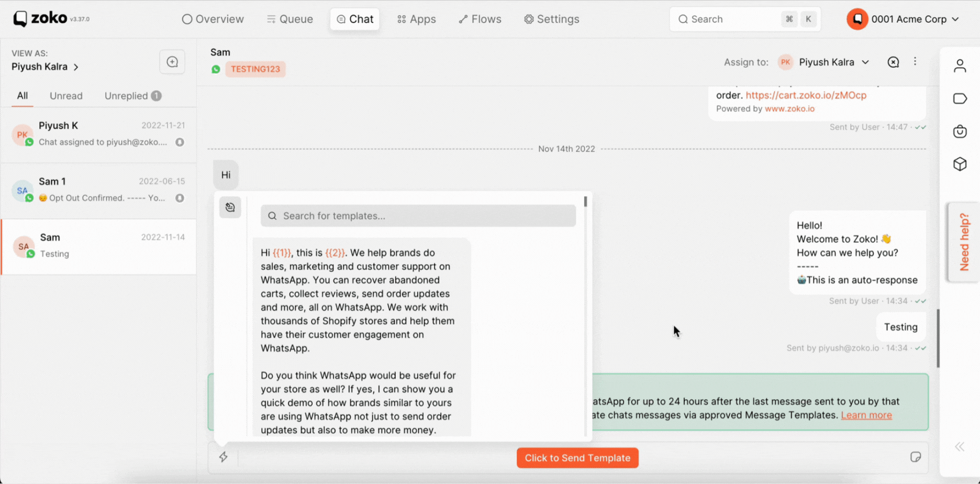Show All chats filter
The height and width of the screenshot is (484, 980).
(x=23, y=96)
